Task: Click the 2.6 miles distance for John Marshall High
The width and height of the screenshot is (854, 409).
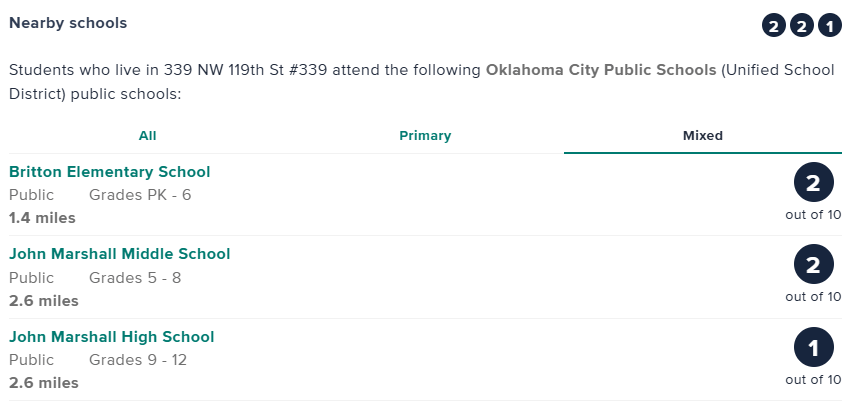Action: pyautogui.click(x=44, y=383)
